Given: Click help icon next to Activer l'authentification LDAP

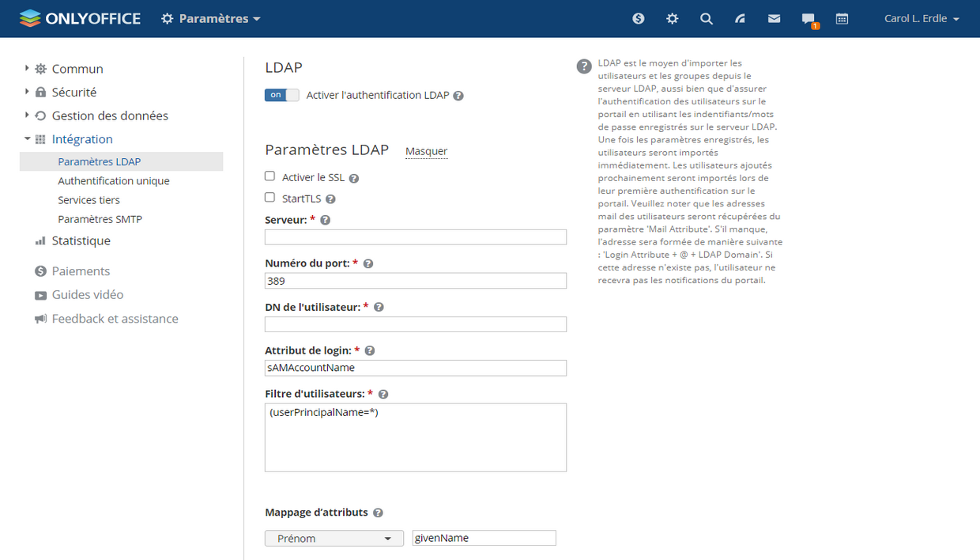Looking at the screenshot, I should coord(458,96).
